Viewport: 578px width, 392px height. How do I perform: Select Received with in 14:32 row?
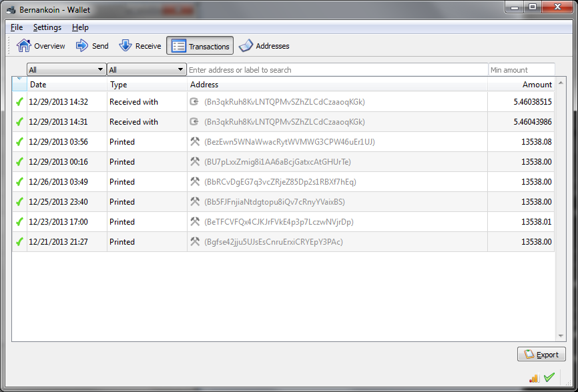(133, 102)
